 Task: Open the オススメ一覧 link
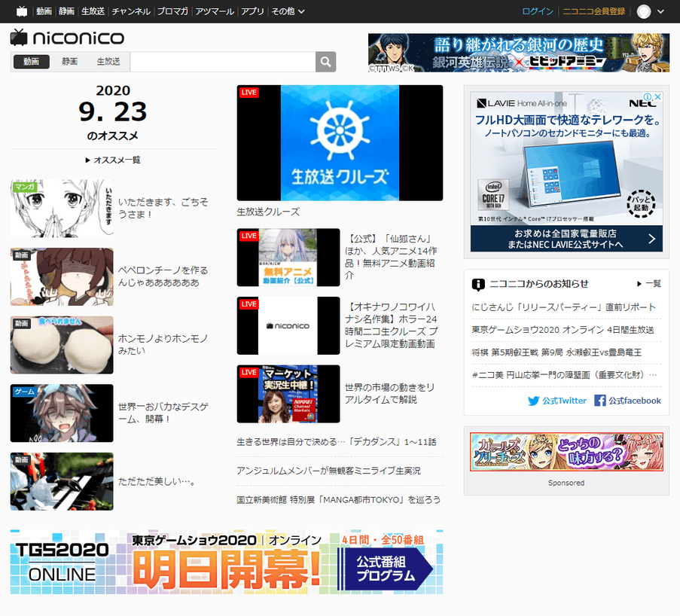(x=113, y=160)
